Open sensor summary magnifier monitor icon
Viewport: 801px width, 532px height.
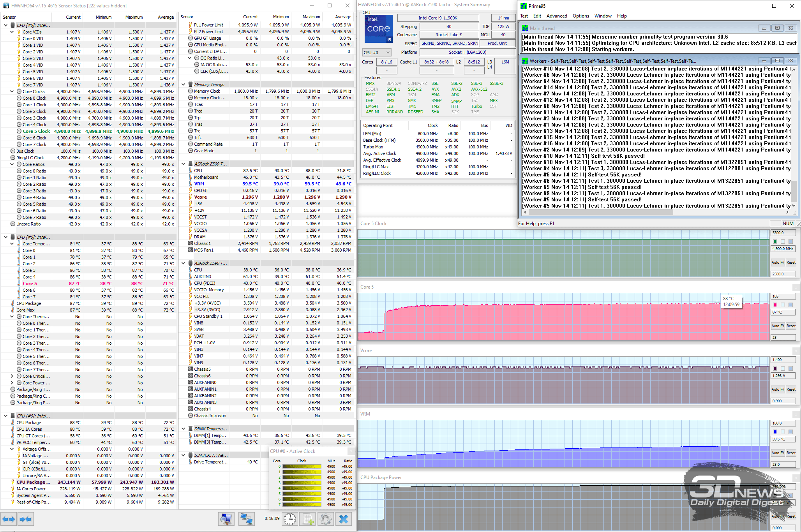[x=226, y=519]
